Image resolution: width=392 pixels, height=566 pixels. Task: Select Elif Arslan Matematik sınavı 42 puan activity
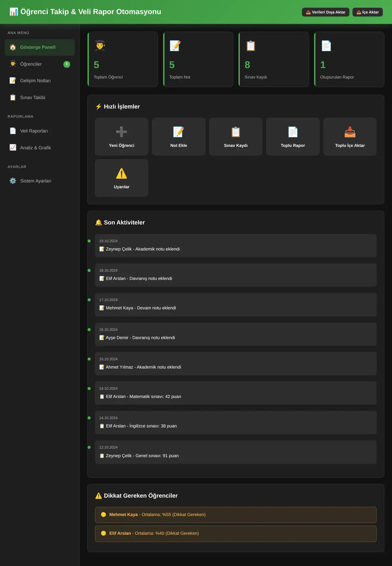point(236,393)
